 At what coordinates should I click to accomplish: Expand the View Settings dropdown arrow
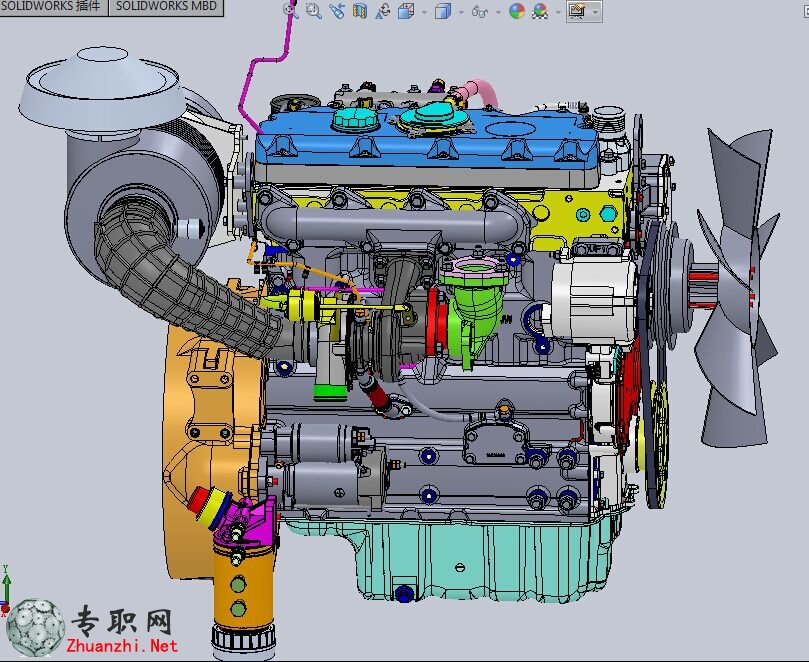[595, 11]
